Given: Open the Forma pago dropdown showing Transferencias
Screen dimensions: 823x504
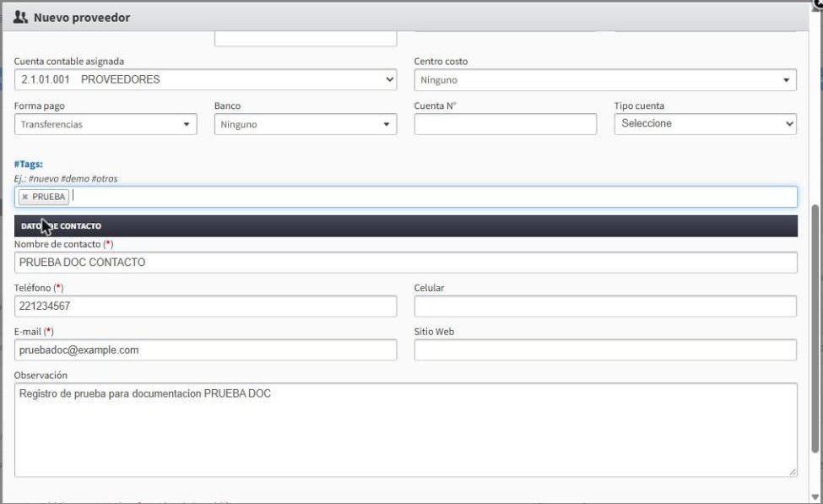Looking at the screenshot, I should (x=106, y=124).
